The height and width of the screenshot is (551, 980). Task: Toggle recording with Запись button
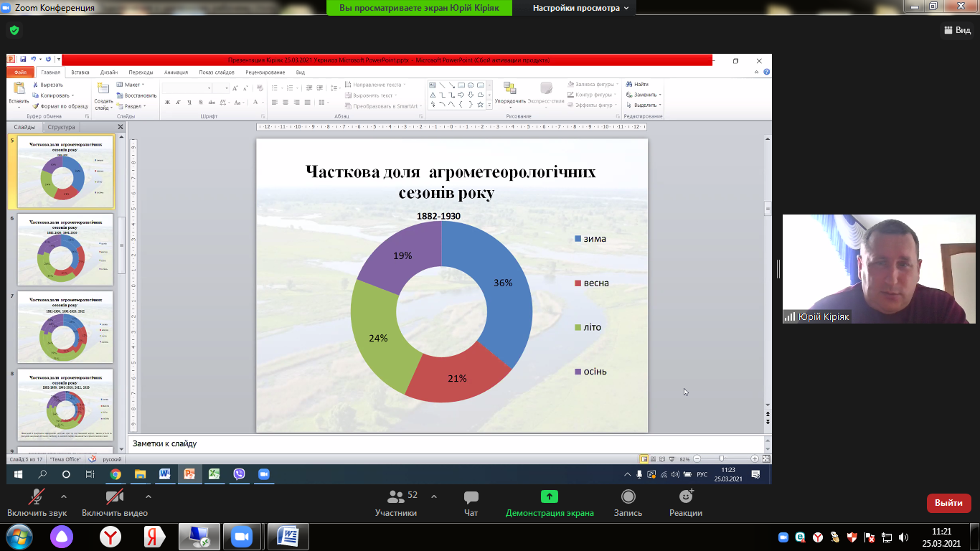point(628,496)
